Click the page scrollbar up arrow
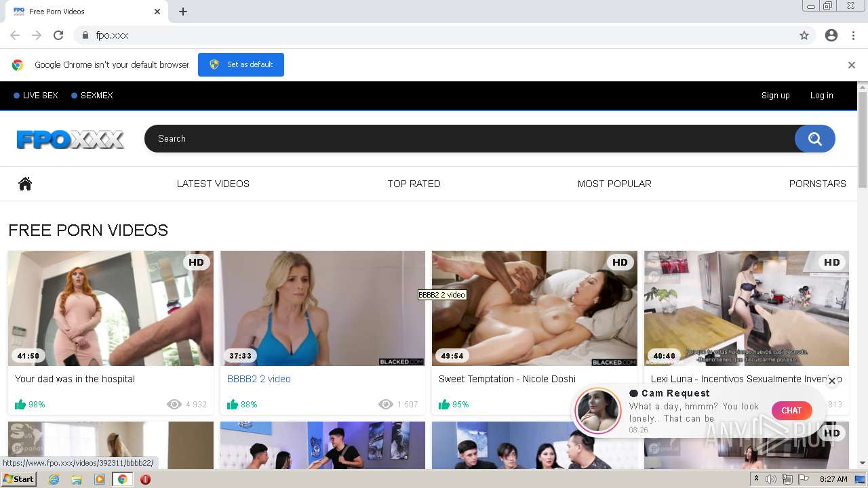The width and height of the screenshot is (868, 488). point(863,87)
